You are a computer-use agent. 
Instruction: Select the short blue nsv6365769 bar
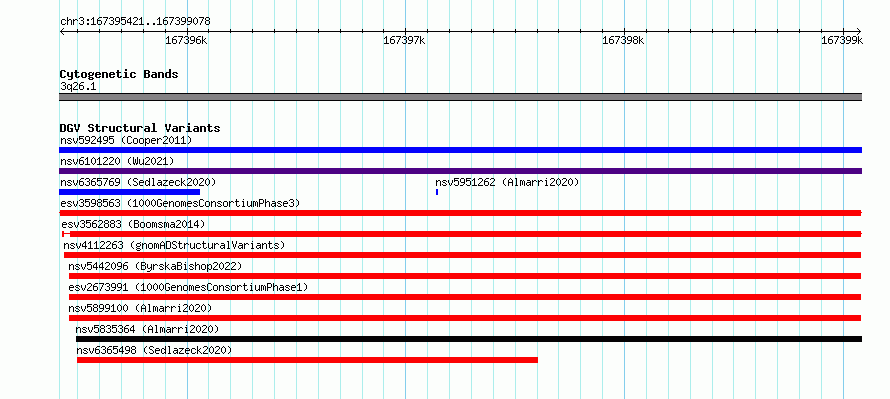coord(130,192)
